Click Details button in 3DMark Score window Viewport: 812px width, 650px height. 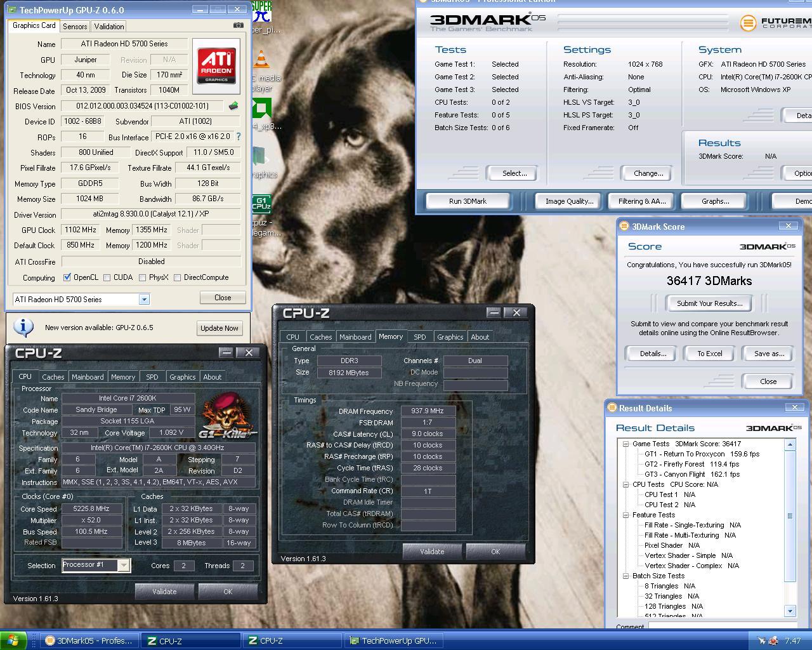click(x=653, y=354)
